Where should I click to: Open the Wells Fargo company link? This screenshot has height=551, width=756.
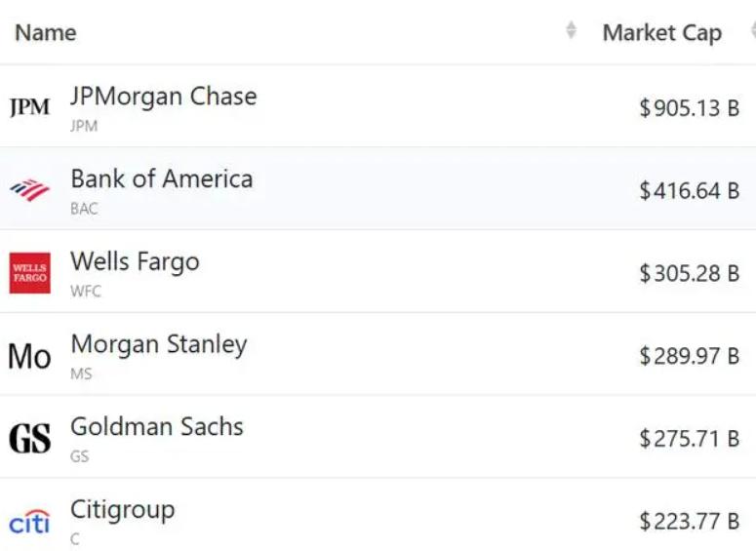(135, 261)
